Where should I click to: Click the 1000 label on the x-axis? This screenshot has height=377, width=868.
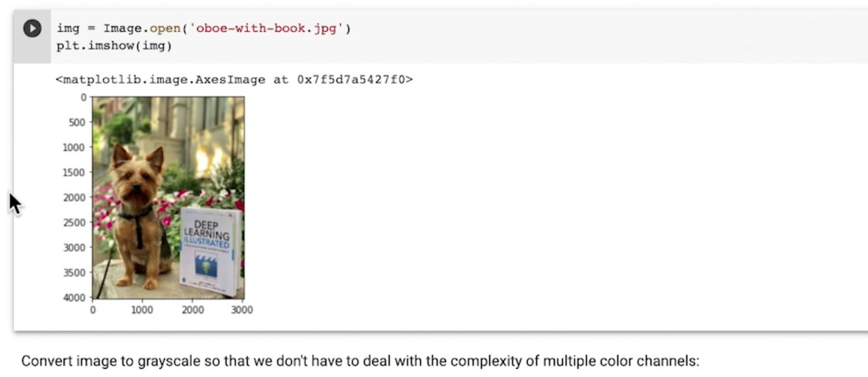(142, 310)
